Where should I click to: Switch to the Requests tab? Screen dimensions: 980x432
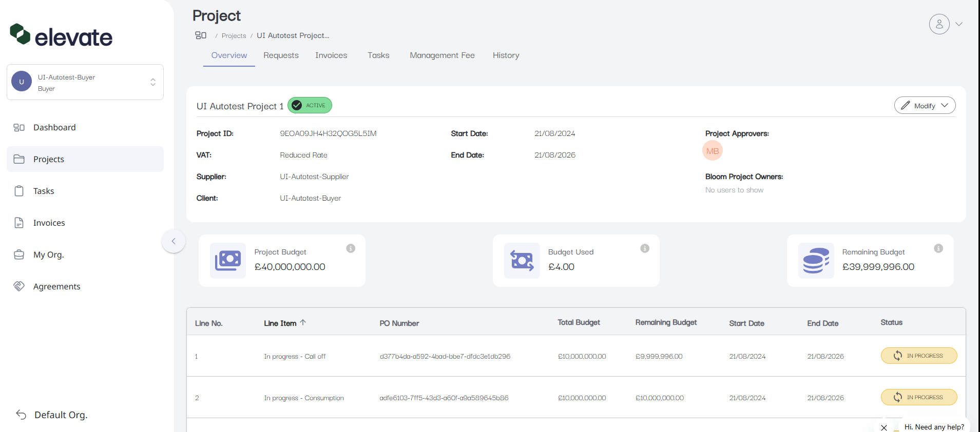pyautogui.click(x=281, y=55)
